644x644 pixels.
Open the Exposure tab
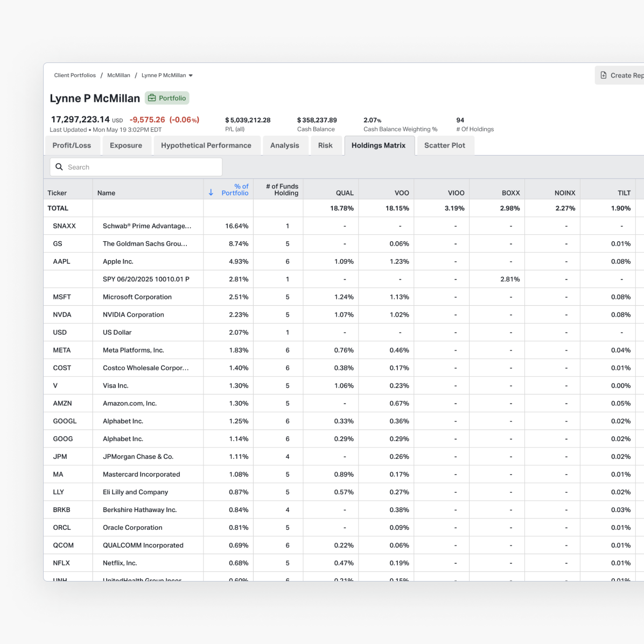[x=126, y=145]
